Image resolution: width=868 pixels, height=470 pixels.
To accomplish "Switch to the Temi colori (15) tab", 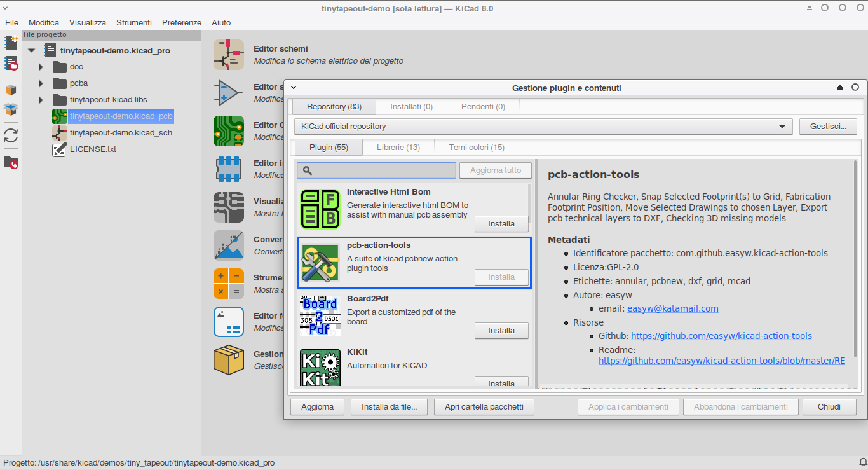I will pos(477,148).
